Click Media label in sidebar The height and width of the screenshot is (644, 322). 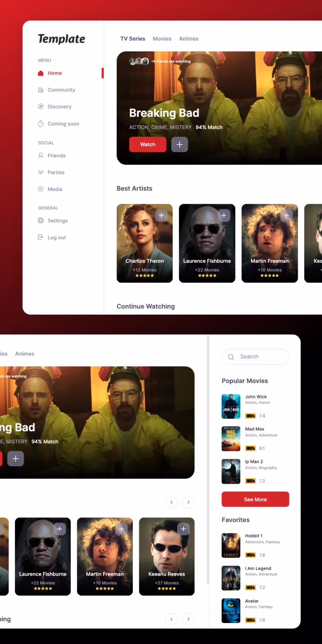(55, 189)
